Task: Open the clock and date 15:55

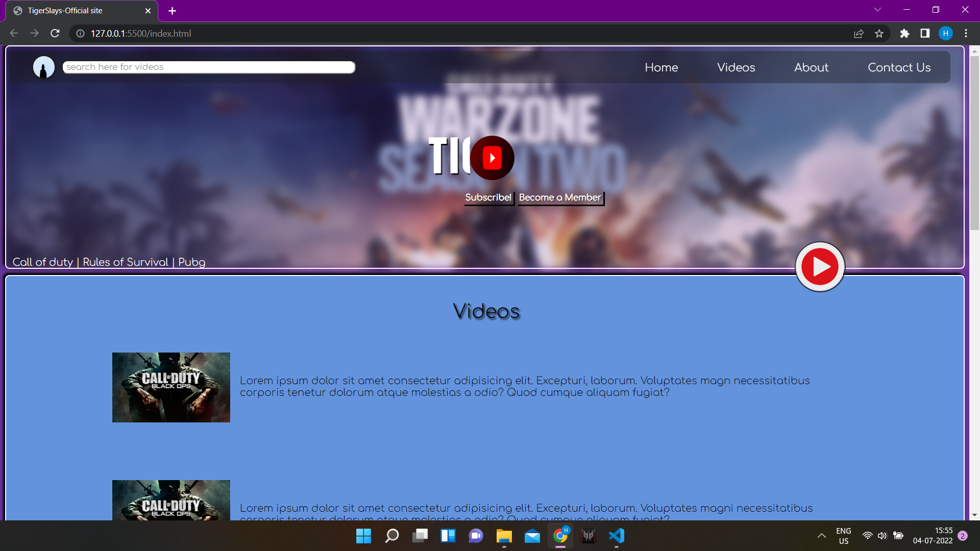Action: pyautogui.click(x=933, y=536)
